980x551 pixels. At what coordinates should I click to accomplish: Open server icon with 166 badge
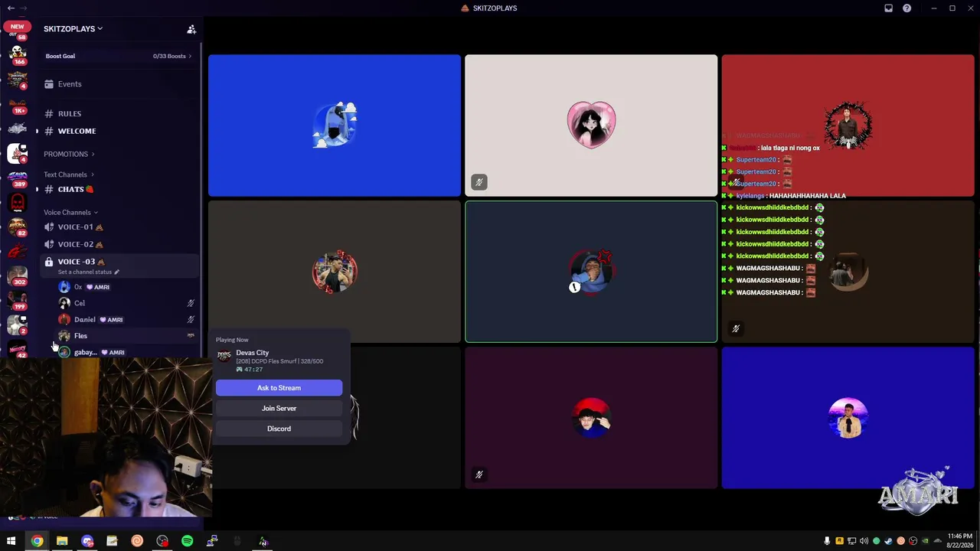tap(18, 54)
